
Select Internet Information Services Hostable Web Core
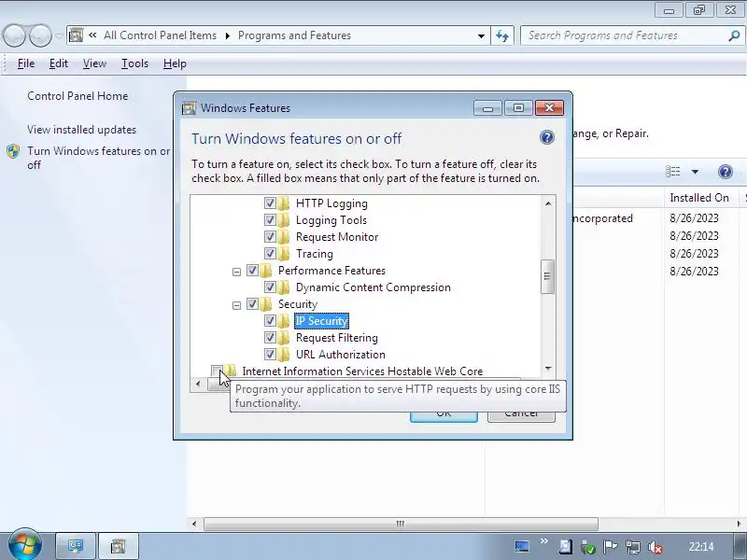pos(362,371)
